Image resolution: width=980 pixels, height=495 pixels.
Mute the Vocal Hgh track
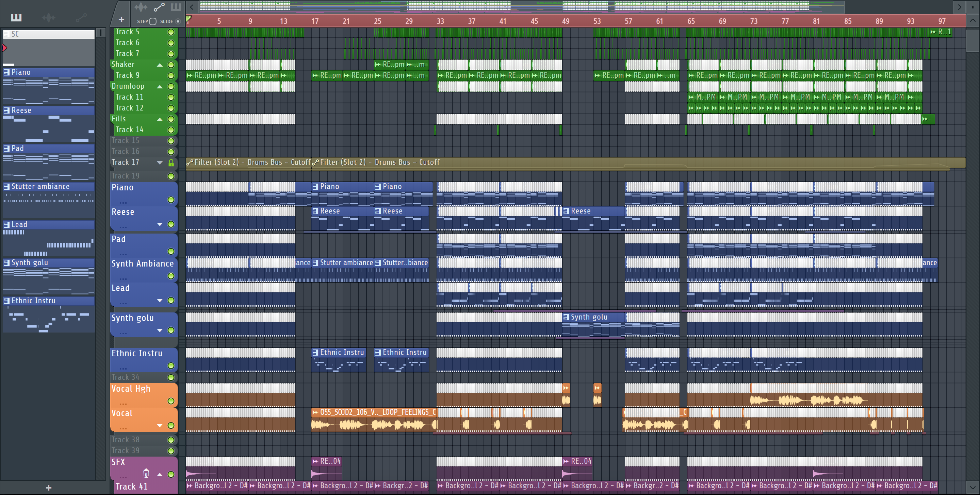click(x=171, y=401)
